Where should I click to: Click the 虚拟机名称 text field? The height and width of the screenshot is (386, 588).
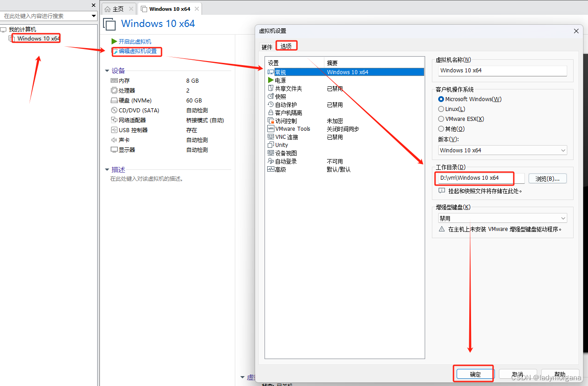click(x=503, y=71)
